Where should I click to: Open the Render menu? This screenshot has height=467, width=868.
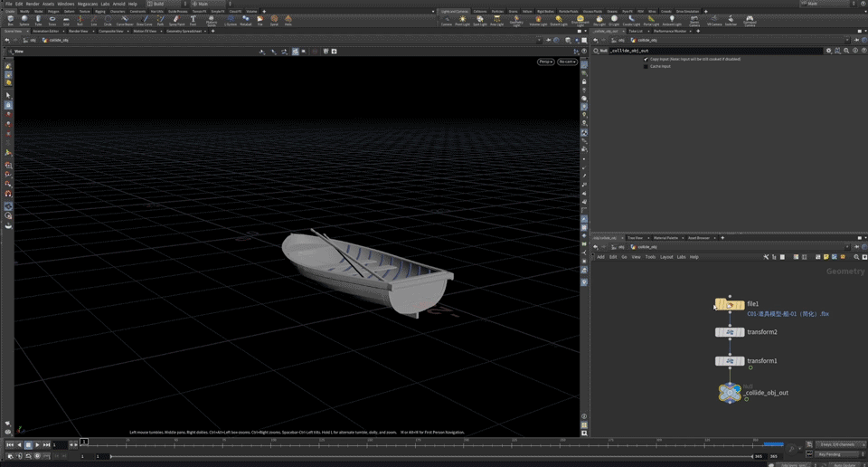coord(33,4)
